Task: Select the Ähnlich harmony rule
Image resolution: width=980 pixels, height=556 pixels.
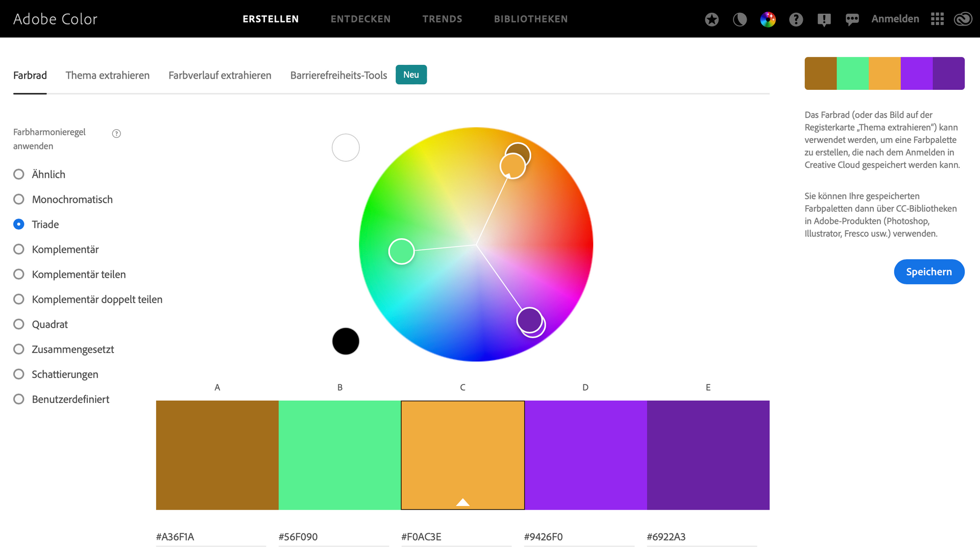Action: [19, 175]
